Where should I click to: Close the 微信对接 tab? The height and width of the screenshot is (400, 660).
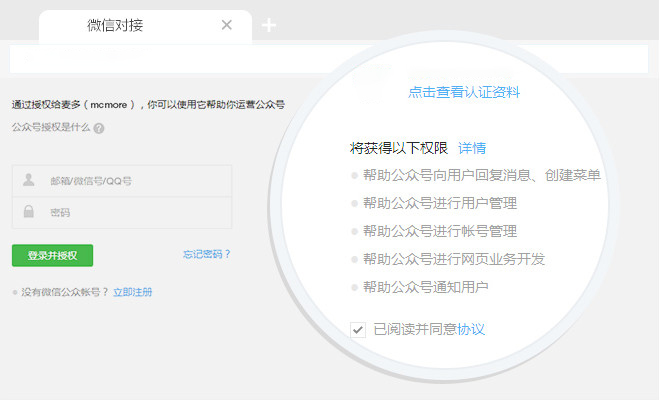point(226,25)
